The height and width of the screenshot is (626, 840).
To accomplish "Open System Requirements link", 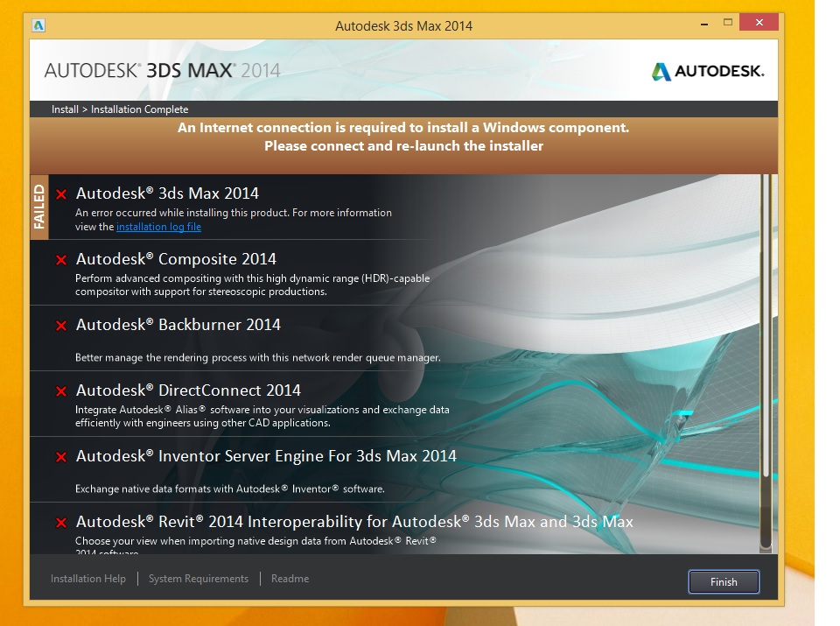I will [199, 579].
